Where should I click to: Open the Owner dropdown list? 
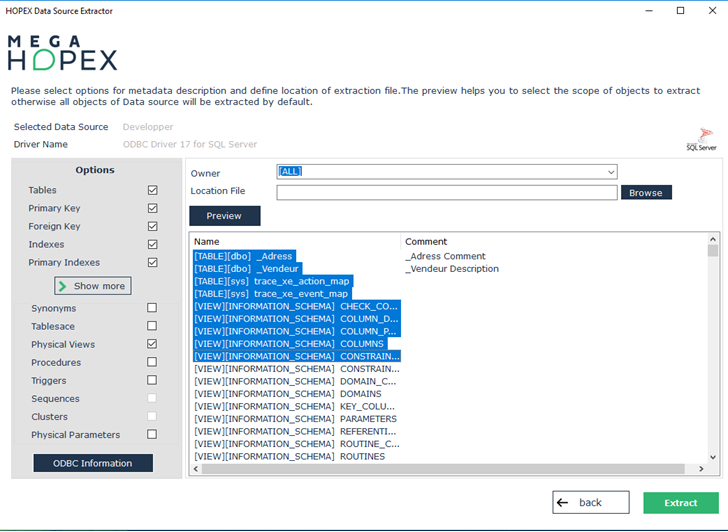pyautogui.click(x=610, y=172)
